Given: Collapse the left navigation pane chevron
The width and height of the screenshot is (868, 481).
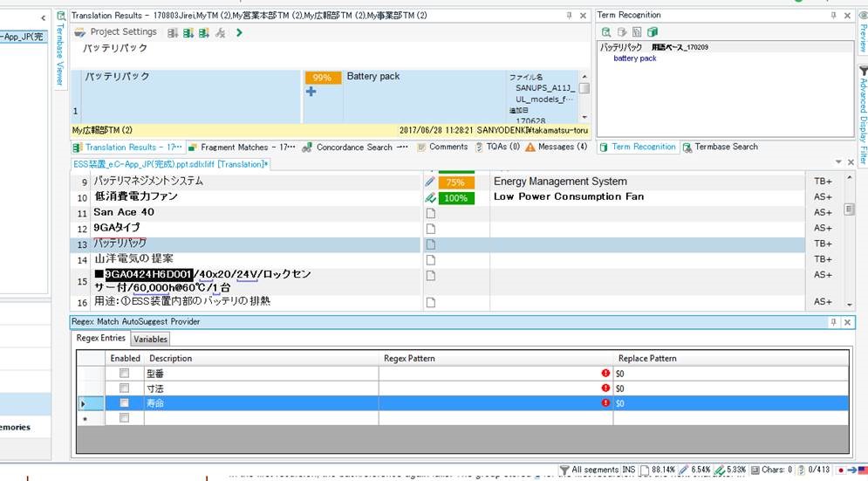Looking at the screenshot, I should tap(44, 18).
